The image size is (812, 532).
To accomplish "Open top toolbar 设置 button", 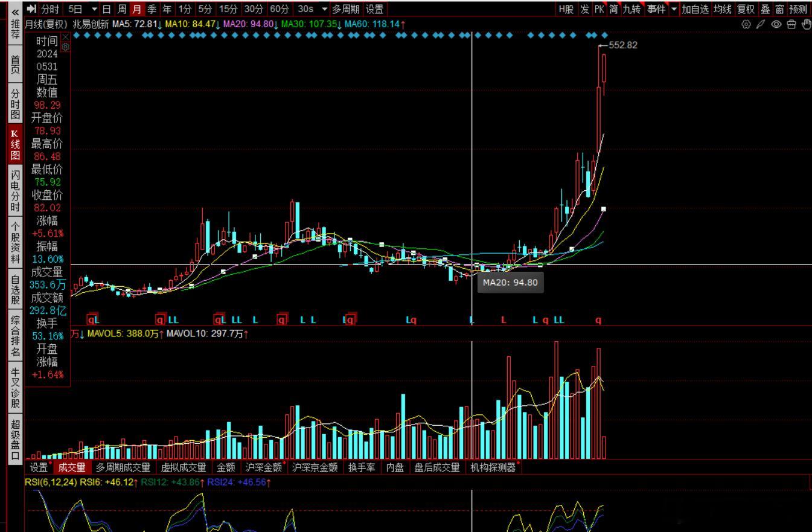I will 374,9.
